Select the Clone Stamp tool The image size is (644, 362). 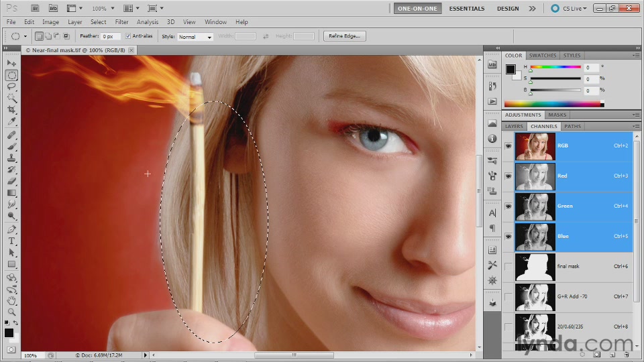[x=11, y=158]
